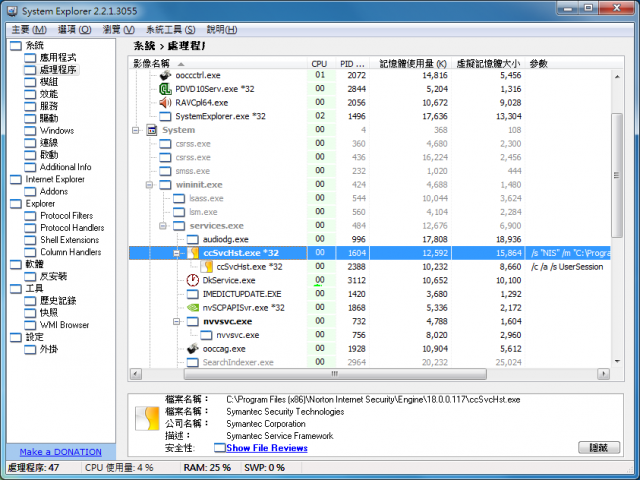Collapse the services.exe tree node
This screenshot has height=480, width=640.
pyautogui.click(x=163, y=226)
